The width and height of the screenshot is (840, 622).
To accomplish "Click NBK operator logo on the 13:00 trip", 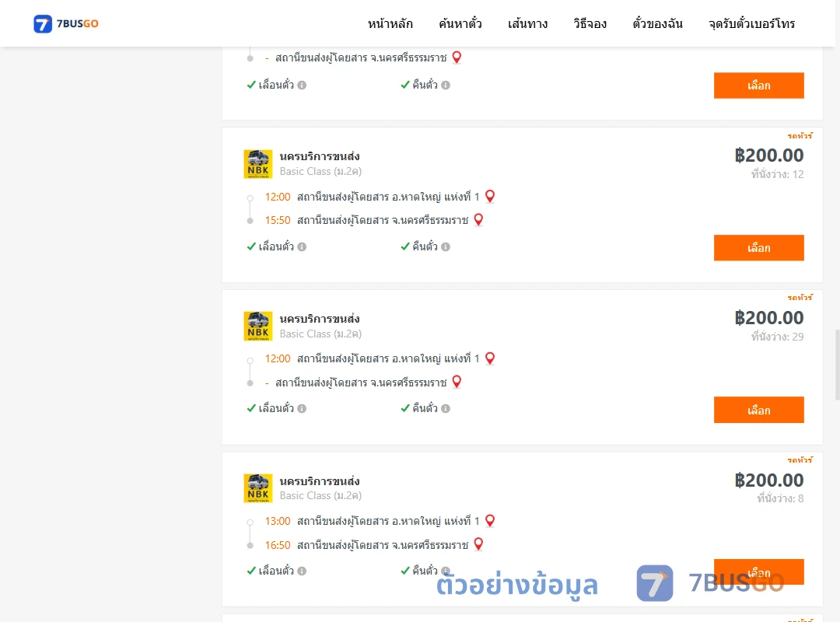I will [258, 488].
